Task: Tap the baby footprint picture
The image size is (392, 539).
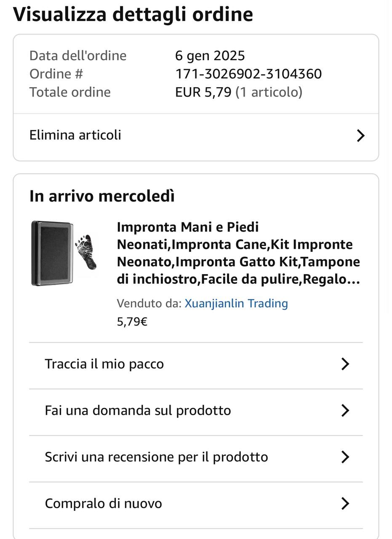Action: pos(87,252)
